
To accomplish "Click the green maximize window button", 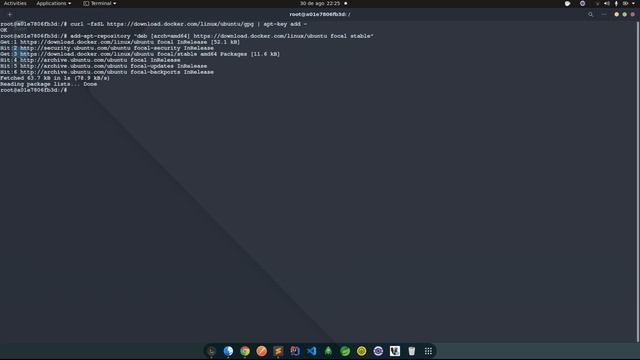I will pos(624,14).
